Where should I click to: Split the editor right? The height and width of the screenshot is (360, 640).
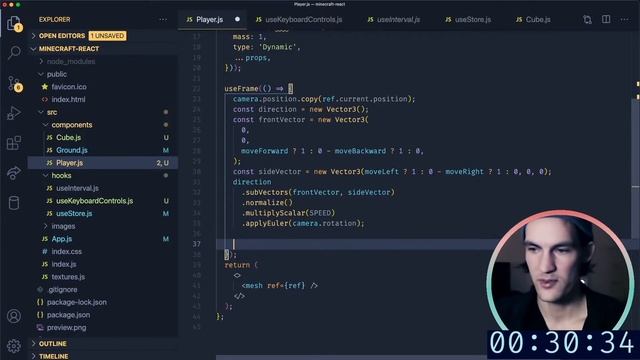(x=606, y=20)
